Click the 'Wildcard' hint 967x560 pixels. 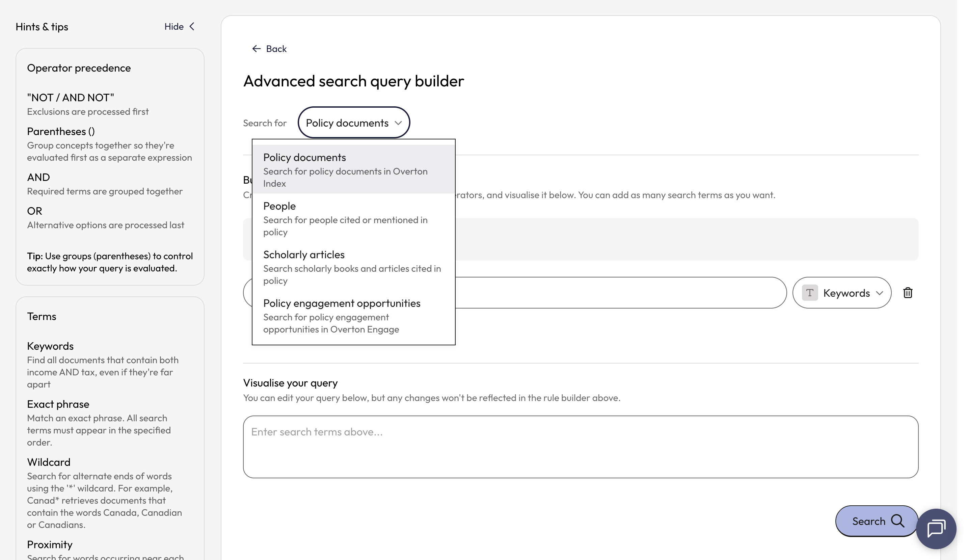point(49,462)
